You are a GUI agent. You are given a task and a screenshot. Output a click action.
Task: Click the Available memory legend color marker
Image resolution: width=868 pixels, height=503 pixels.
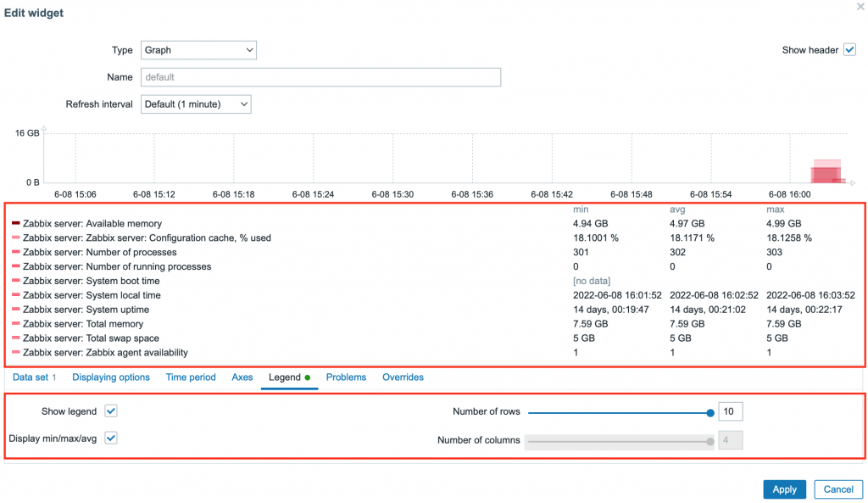pos(16,224)
